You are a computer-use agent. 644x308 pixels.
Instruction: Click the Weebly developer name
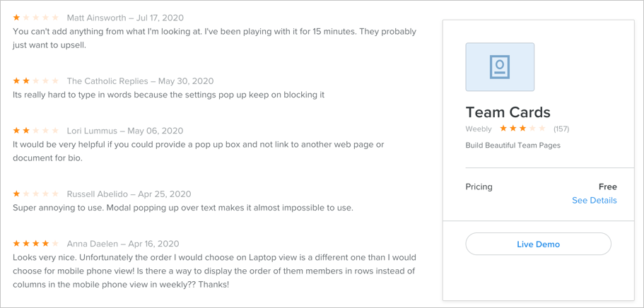pyautogui.click(x=479, y=129)
